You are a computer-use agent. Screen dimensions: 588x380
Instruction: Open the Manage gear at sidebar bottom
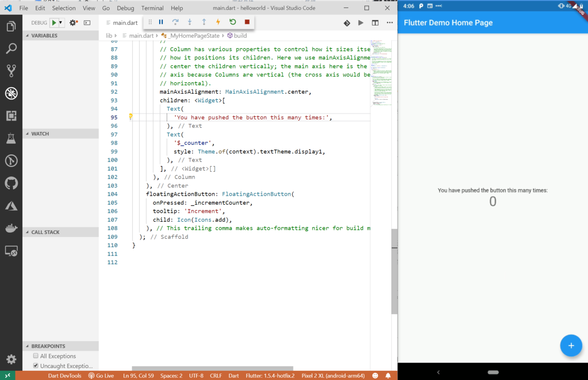point(11,359)
